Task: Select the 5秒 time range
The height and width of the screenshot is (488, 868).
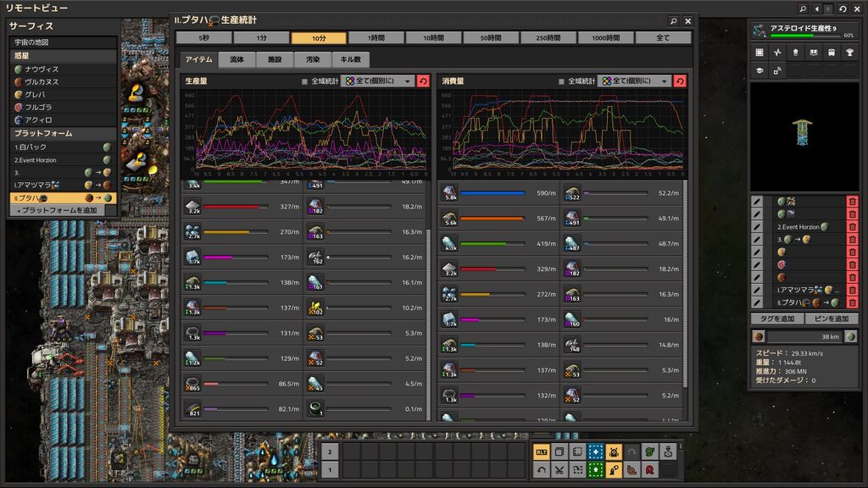Action: tap(203, 37)
